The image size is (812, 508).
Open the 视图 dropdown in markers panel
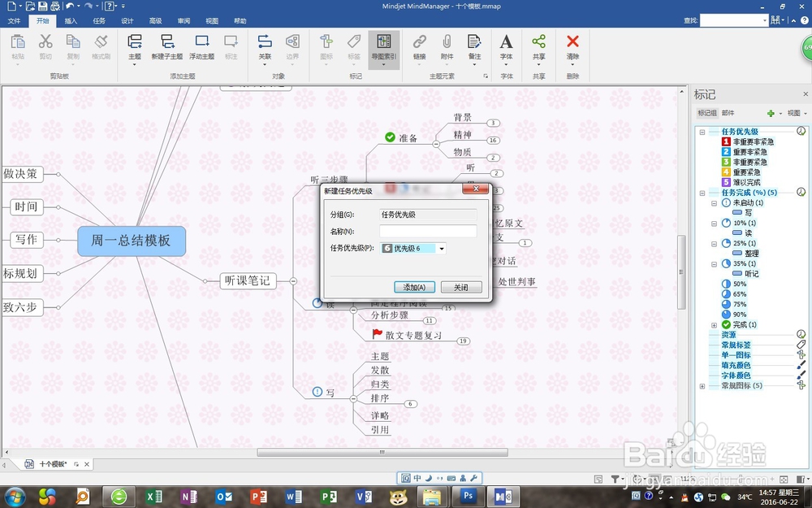pyautogui.click(x=797, y=113)
